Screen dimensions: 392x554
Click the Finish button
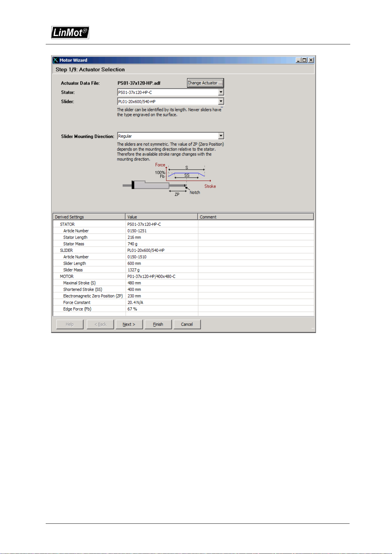tap(158, 324)
